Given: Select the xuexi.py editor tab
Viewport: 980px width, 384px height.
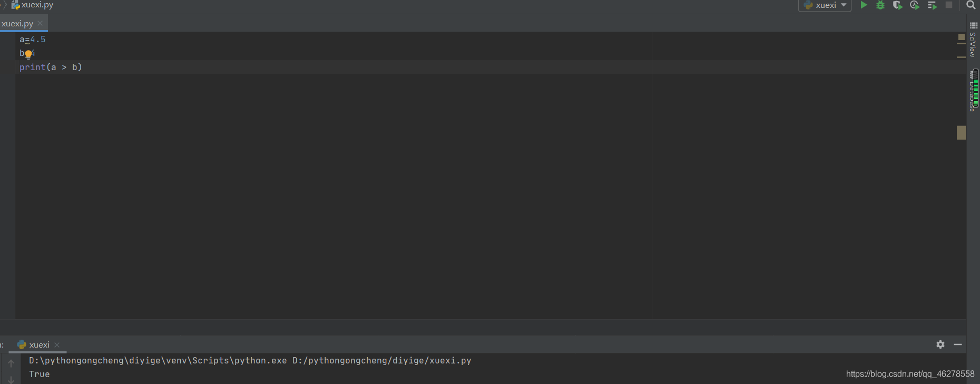Looking at the screenshot, I should tap(17, 23).
